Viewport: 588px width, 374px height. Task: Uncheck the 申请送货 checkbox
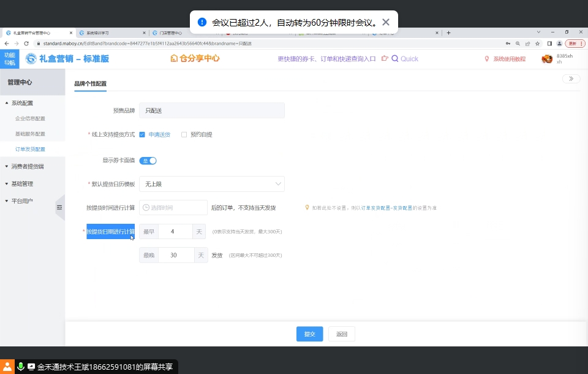142,135
